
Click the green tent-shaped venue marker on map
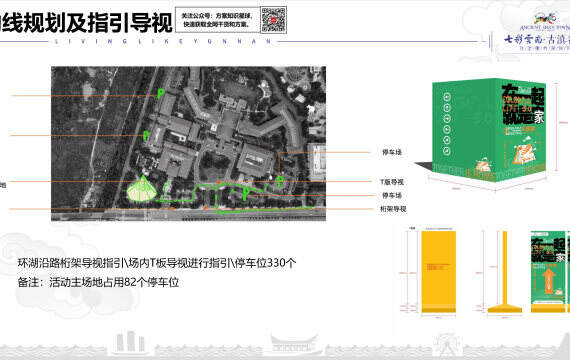pos(142,188)
